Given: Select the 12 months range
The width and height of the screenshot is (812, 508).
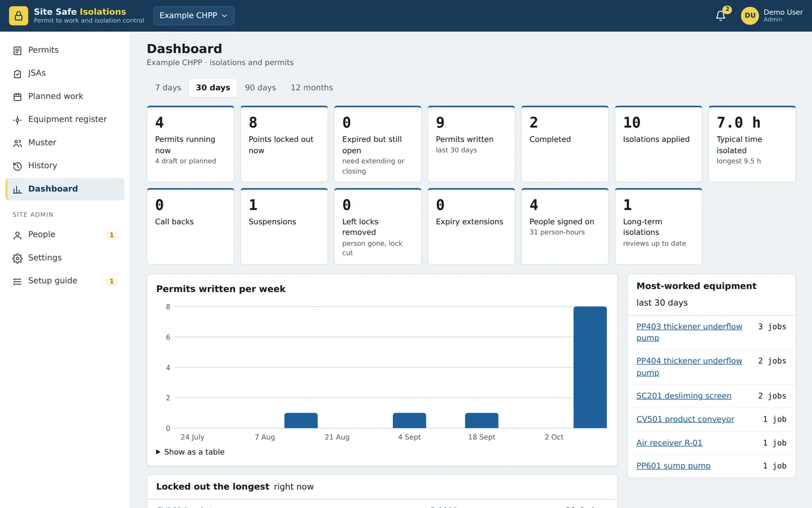Looking at the screenshot, I should click(312, 88).
